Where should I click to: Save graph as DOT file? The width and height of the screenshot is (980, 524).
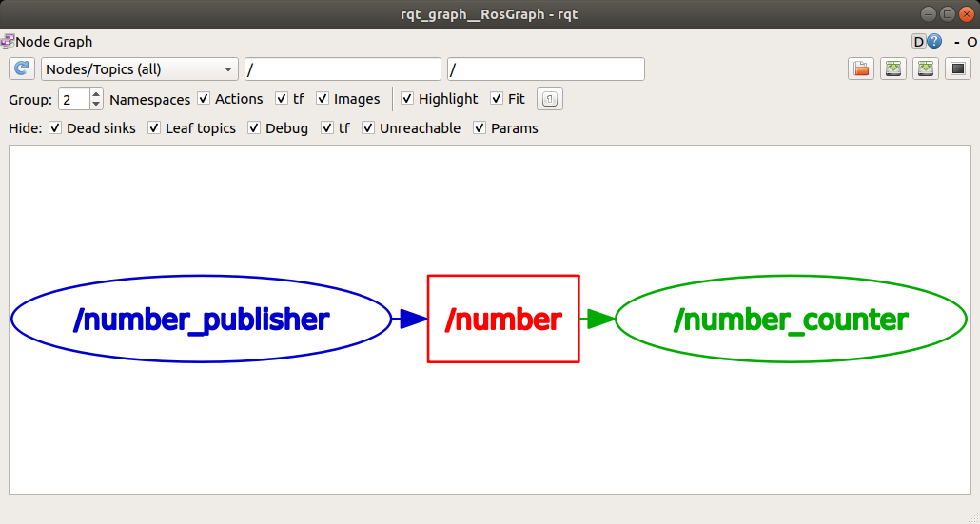coord(893,68)
